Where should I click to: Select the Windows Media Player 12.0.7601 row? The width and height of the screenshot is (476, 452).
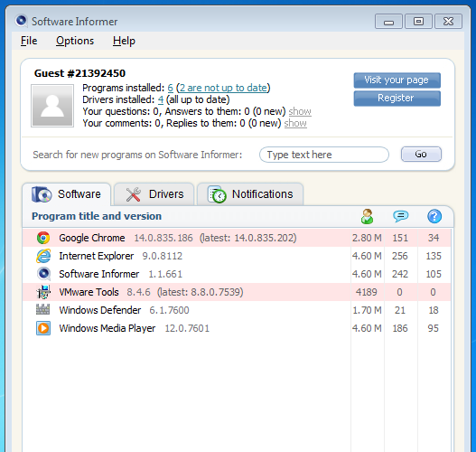(x=237, y=328)
